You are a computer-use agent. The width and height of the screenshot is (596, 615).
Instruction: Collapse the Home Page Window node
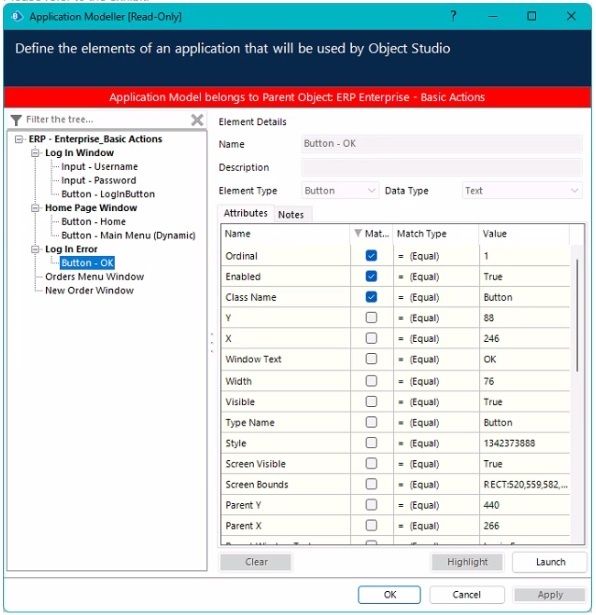pos(35,208)
